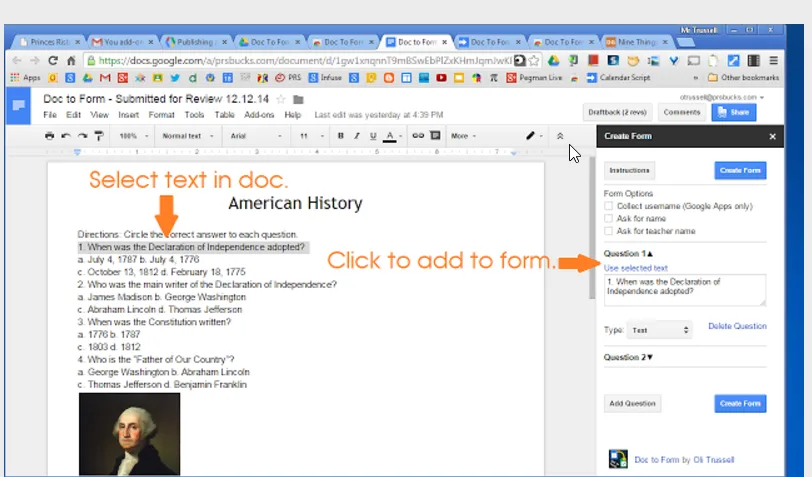Image resolution: width=812 pixels, height=477 pixels.
Task: Star the Doc to Form document
Action: click(x=281, y=99)
